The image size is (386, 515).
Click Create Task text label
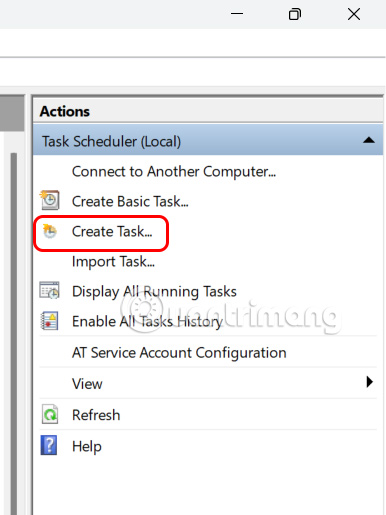tap(112, 232)
